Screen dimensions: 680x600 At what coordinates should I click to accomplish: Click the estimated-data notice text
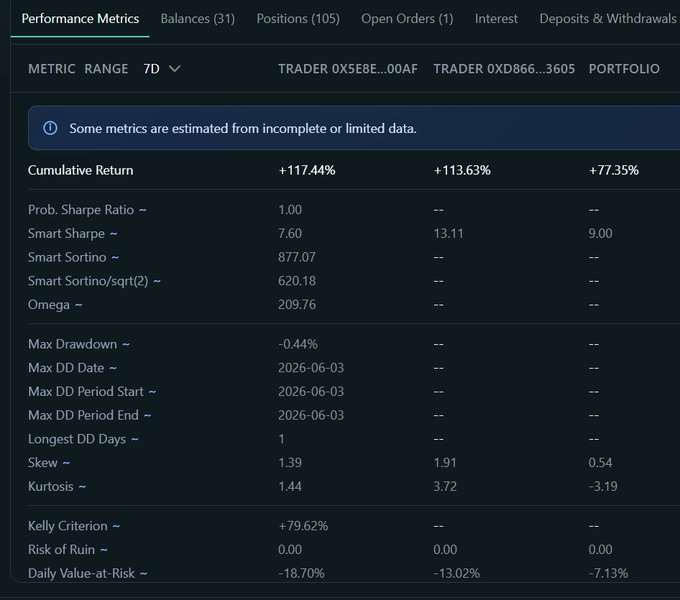243,128
